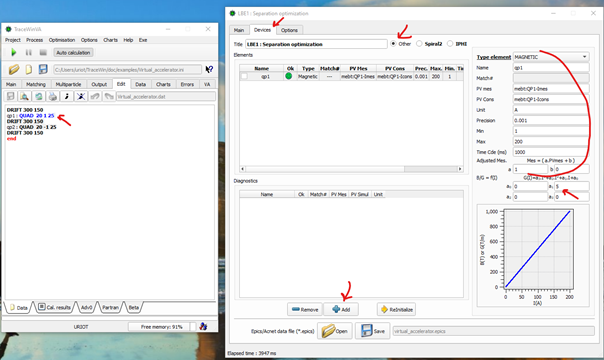Image resolution: width=604 pixels, height=360 pixels.
Task: Open the Type element MAGNETIC dropdown
Action: click(x=551, y=57)
